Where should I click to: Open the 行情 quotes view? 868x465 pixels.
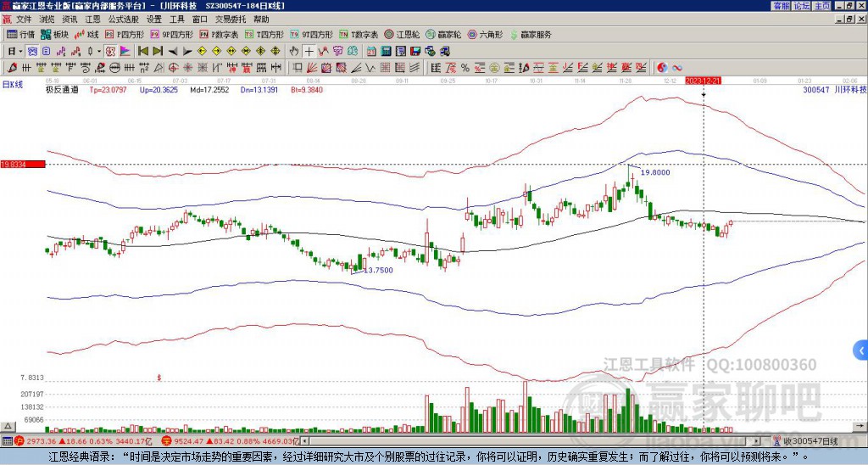coord(20,34)
